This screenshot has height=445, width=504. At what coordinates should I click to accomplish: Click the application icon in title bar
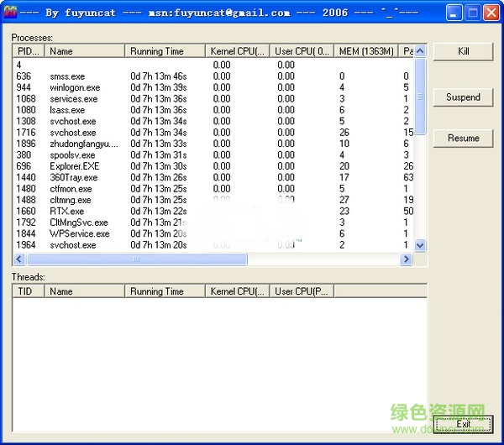[11, 13]
